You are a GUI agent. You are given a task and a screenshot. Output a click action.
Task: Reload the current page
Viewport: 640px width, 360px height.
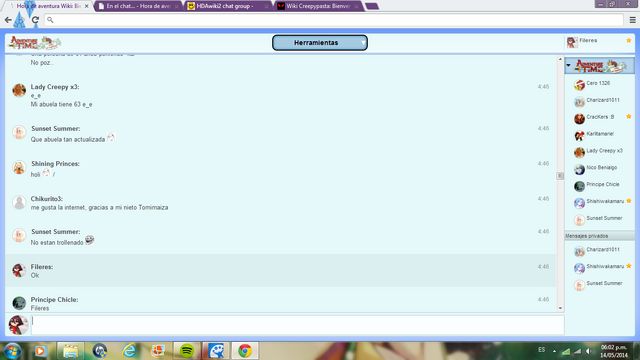(x=36, y=20)
